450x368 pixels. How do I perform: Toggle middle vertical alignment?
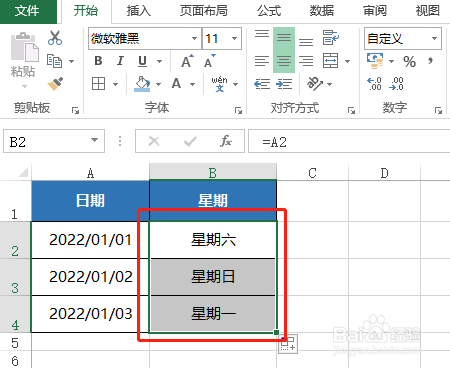pos(284,38)
